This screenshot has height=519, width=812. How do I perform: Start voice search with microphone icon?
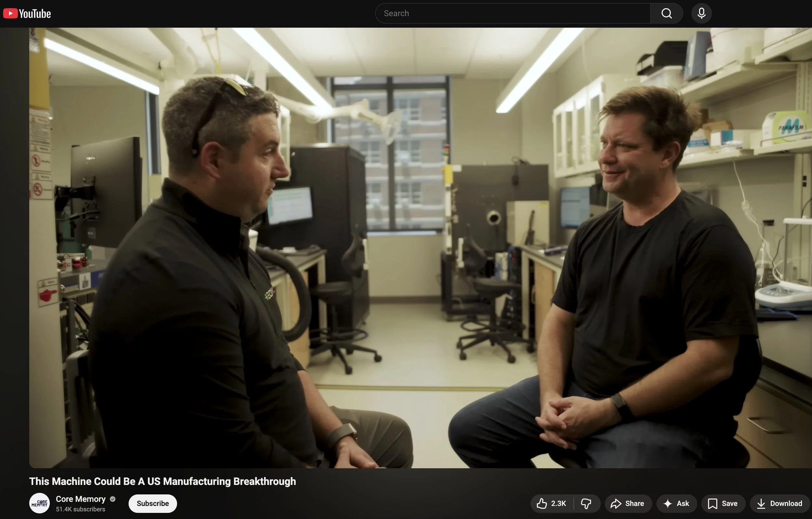coord(701,14)
